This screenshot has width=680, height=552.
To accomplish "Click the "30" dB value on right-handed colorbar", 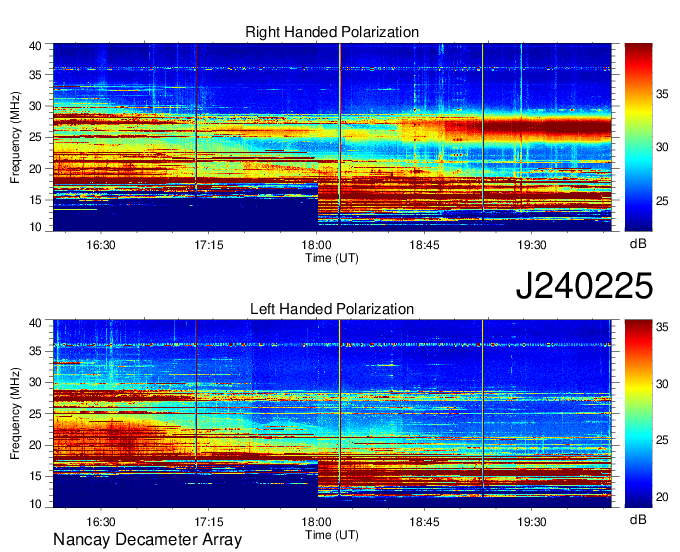I will [x=662, y=147].
